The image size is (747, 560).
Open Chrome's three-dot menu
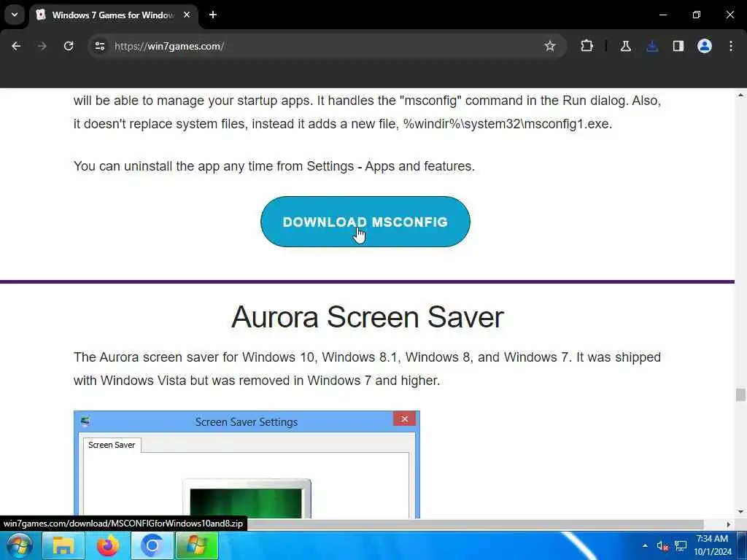tap(731, 46)
